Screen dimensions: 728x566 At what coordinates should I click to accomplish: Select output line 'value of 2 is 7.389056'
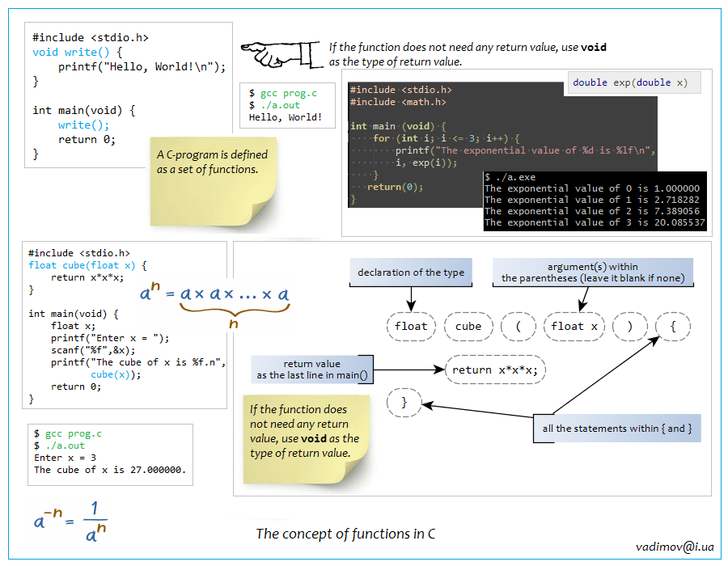(592, 211)
